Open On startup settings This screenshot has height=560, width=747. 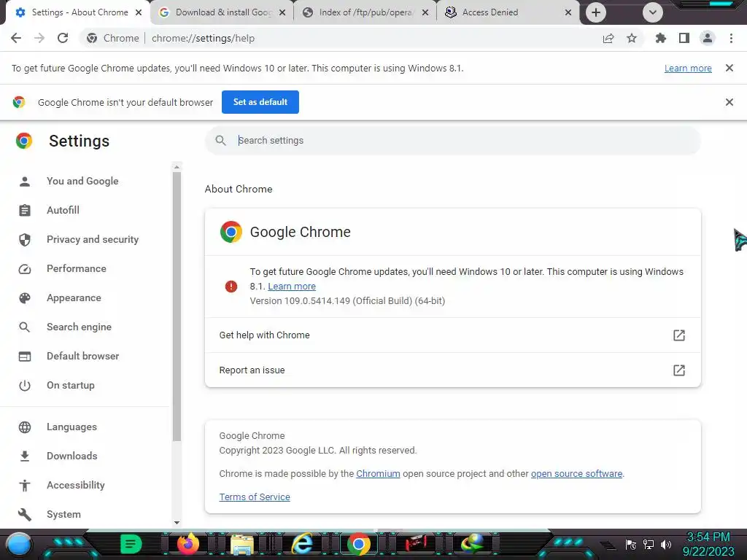(71, 385)
